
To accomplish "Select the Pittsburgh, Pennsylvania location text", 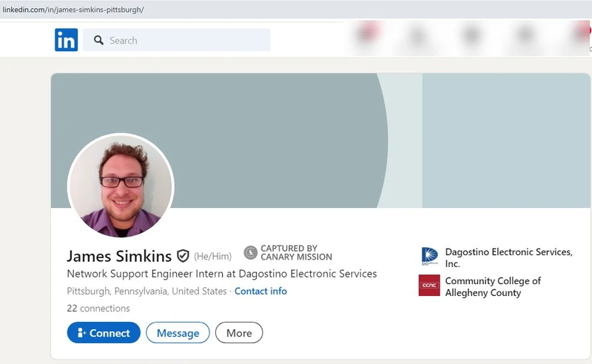I will coord(147,291).
